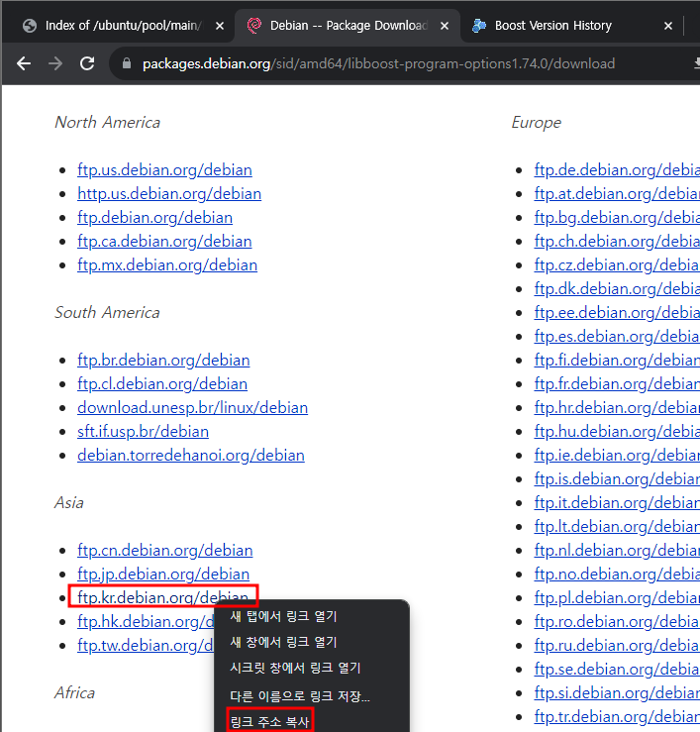The image size is (700, 732).
Task: Select '새 탭에서 링크 열기' menu entry
Action: point(283,616)
